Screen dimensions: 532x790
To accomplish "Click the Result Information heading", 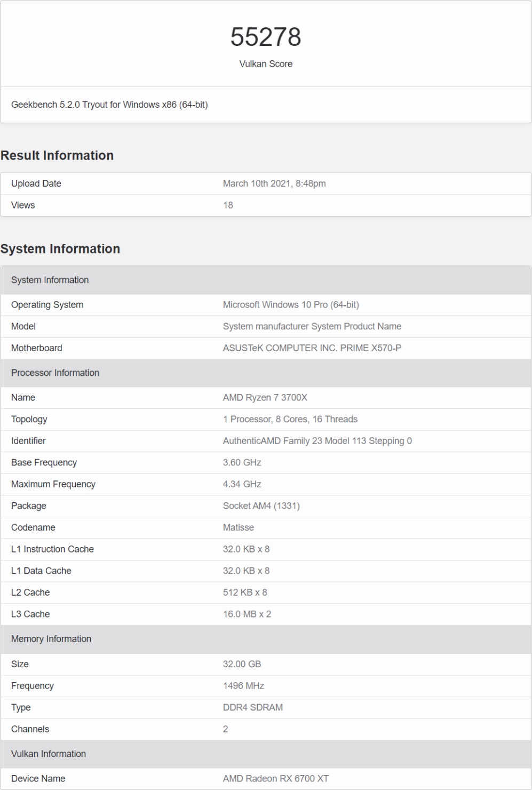I will click(57, 155).
